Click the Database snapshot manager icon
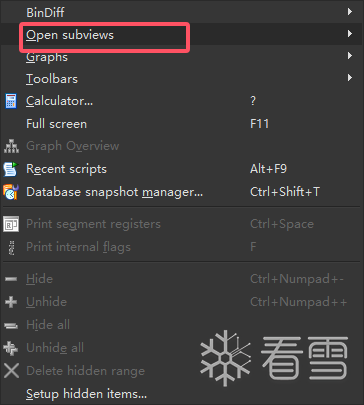This screenshot has height=405, width=364. click(11, 192)
